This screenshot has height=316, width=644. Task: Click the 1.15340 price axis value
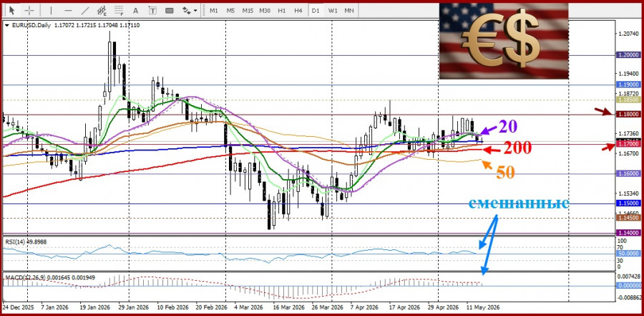click(x=629, y=193)
